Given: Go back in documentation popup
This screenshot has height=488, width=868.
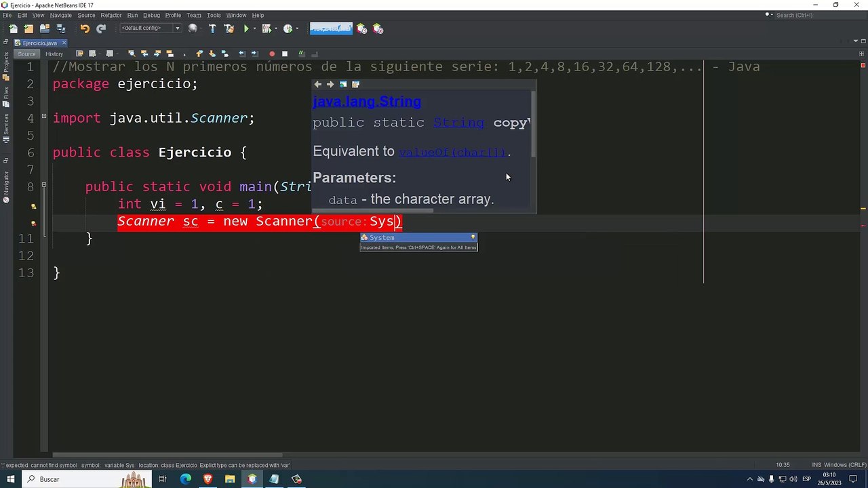Looking at the screenshot, I should pyautogui.click(x=317, y=85).
